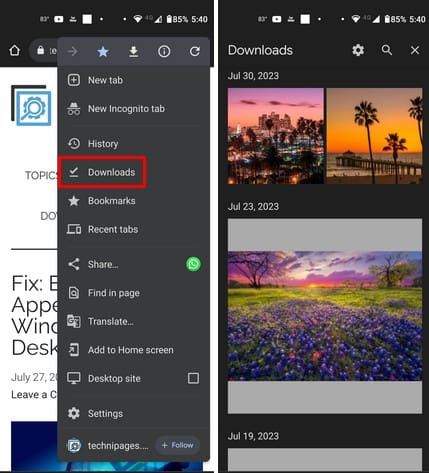
Task: Tap the Jul 23, 2023 date header
Action: 253,207
